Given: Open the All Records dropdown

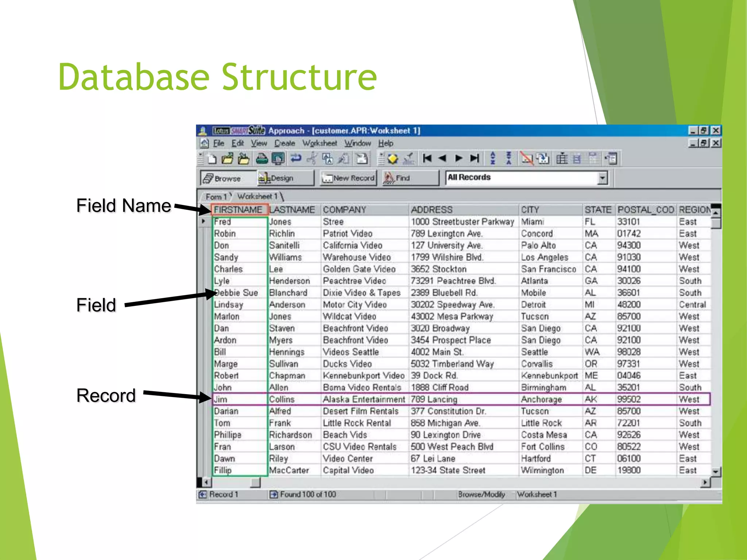Looking at the screenshot, I should 602,178.
